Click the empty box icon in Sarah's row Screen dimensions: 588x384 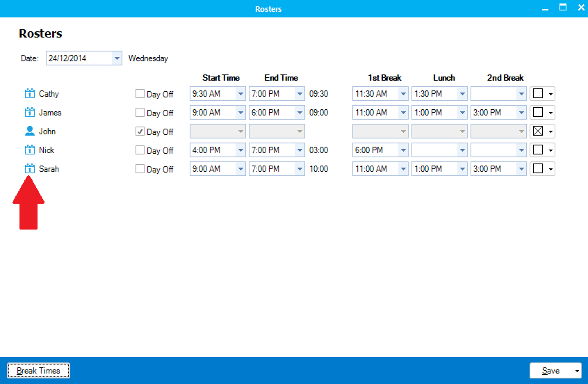pyautogui.click(x=537, y=169)
